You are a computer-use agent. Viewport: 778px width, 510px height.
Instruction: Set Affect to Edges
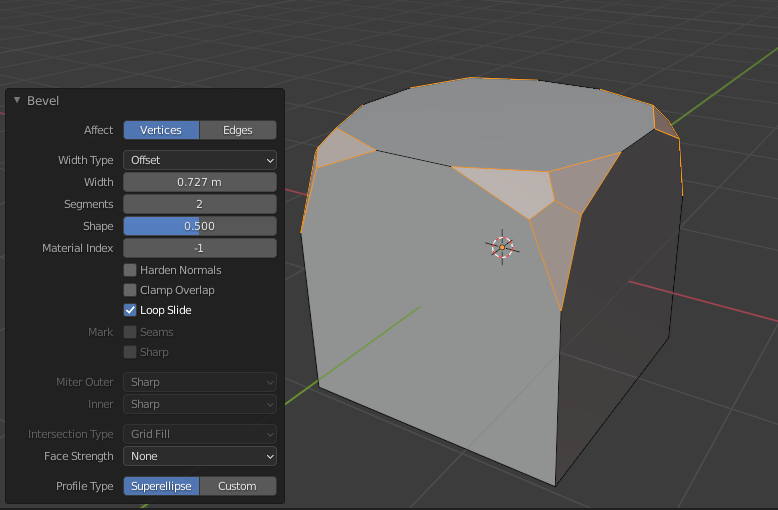click(x=238, y=130)
